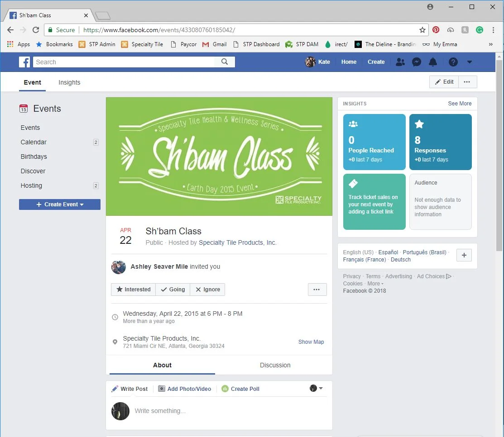Close the Sh'bam Class browser tab
This screenshot has height=437, width=504.
tap(86, 15)
